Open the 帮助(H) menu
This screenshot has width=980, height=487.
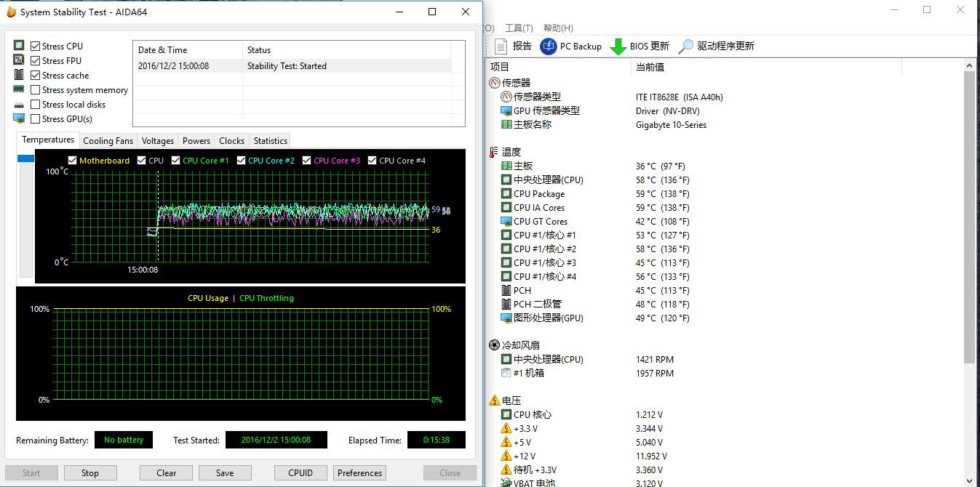(558, 28)
